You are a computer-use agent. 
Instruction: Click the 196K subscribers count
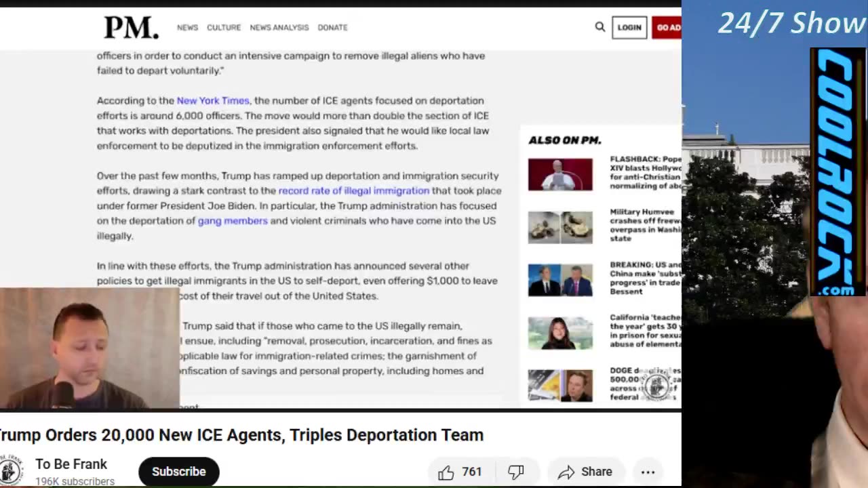[x=75, y=481]
